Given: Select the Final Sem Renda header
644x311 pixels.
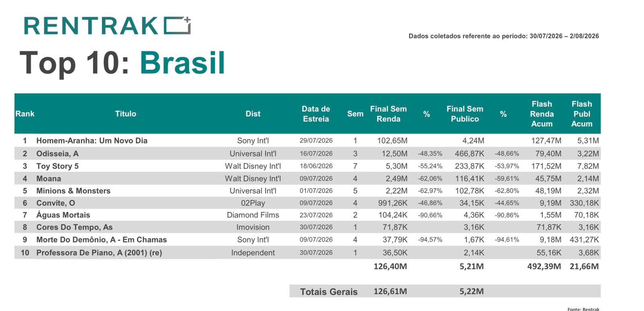Looking at the screenshot, I should 388,114.
